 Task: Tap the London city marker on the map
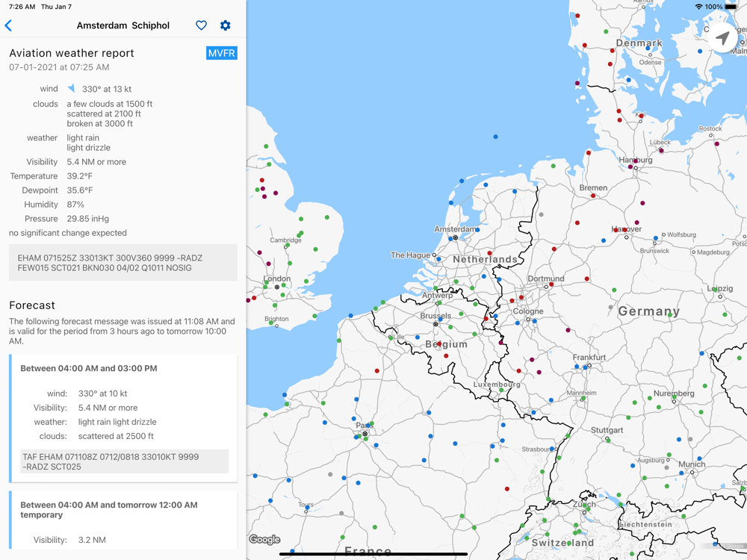[277, 287]
